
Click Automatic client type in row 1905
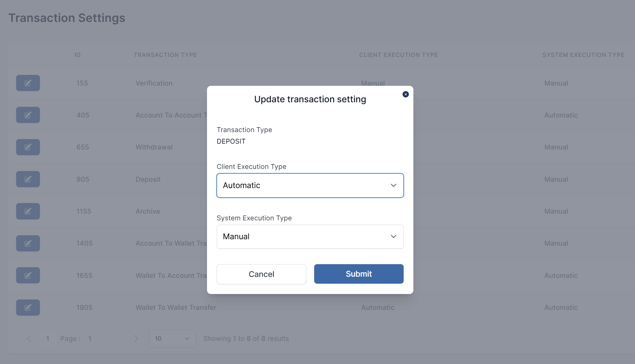378,307
